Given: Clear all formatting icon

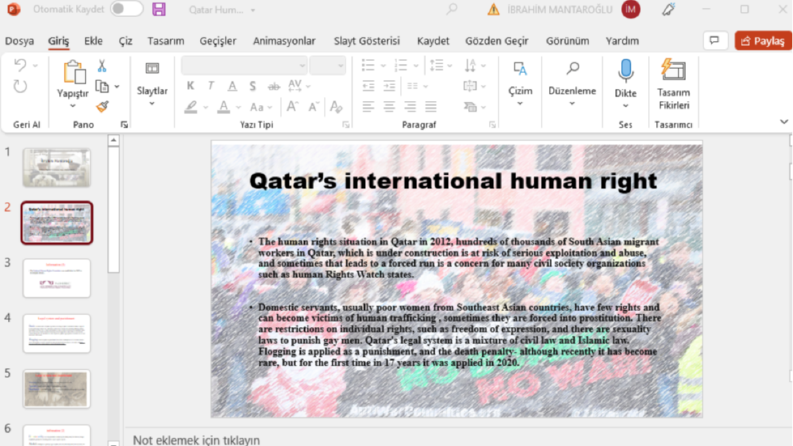Looking at the screenshot, I should click(x=336, y=107).
